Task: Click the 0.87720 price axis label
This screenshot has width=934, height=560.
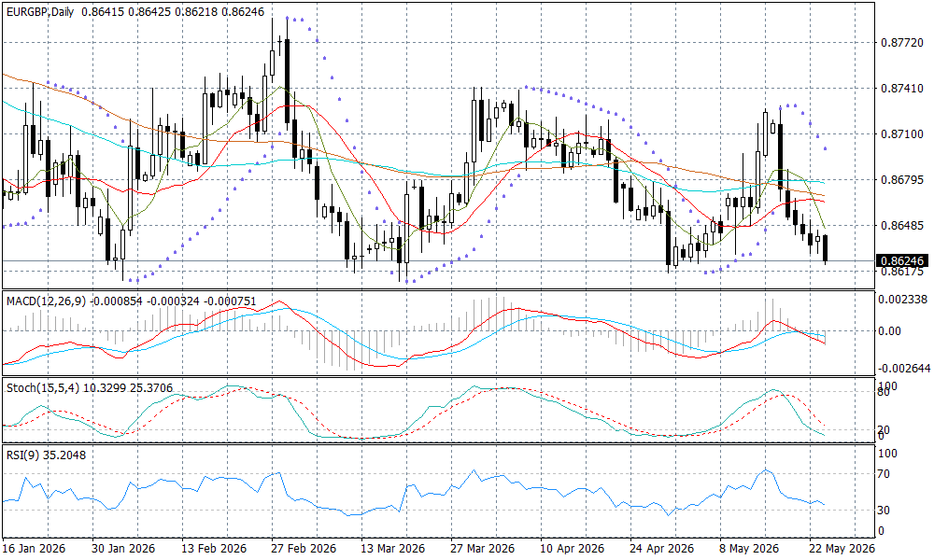Action: (902, 43)
